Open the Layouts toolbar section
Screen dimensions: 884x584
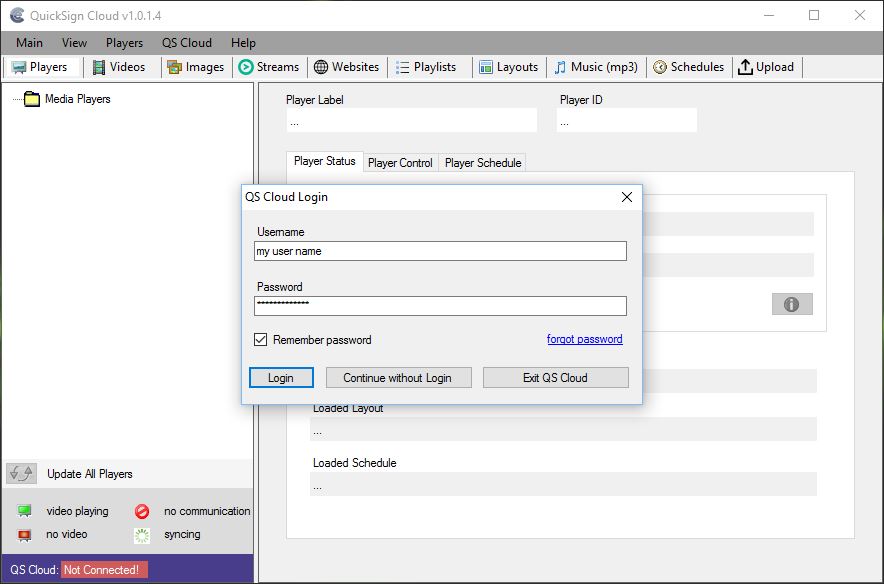(x=509, y=67)
